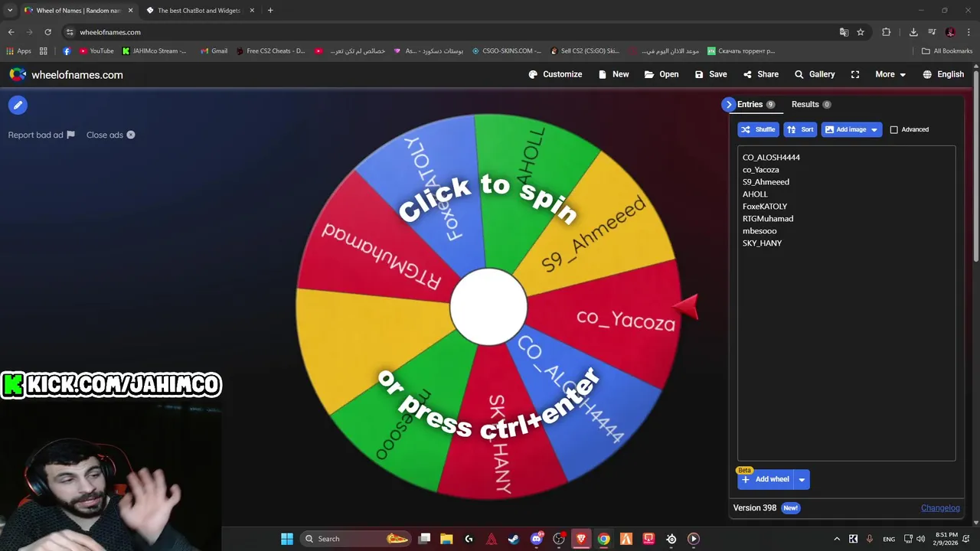The image size is (980, 551).
Task: Click the entry mbesooo in list
Action: [x=759, y=230]
